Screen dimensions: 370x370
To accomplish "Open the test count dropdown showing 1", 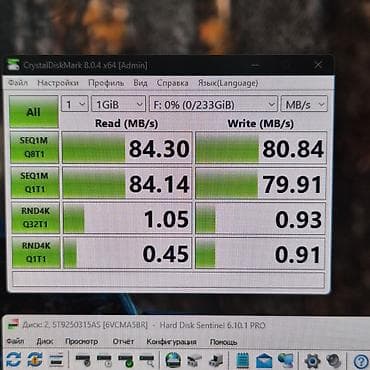I will (x=75, y=105).
